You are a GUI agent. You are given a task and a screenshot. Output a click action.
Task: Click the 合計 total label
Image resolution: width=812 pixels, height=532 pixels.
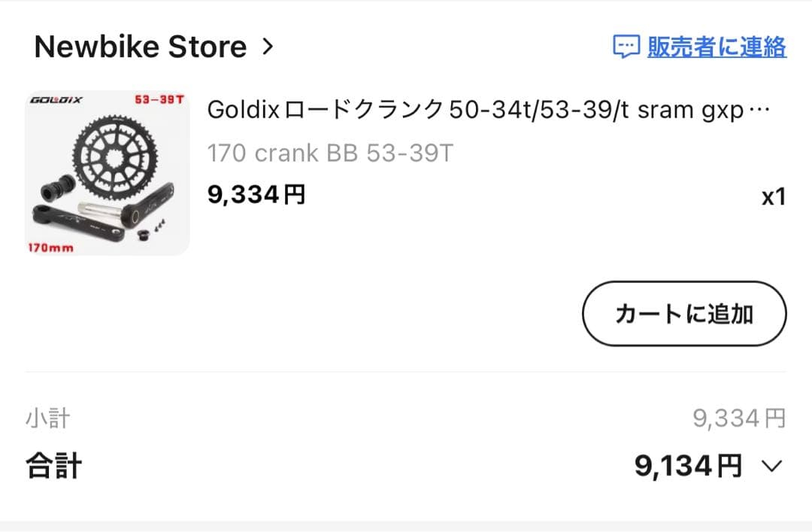(53, 465)
